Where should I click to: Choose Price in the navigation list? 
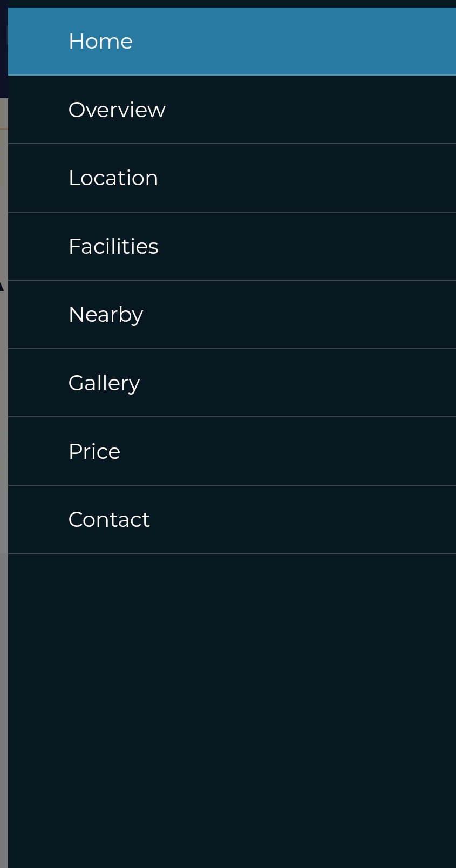[94, 451]
